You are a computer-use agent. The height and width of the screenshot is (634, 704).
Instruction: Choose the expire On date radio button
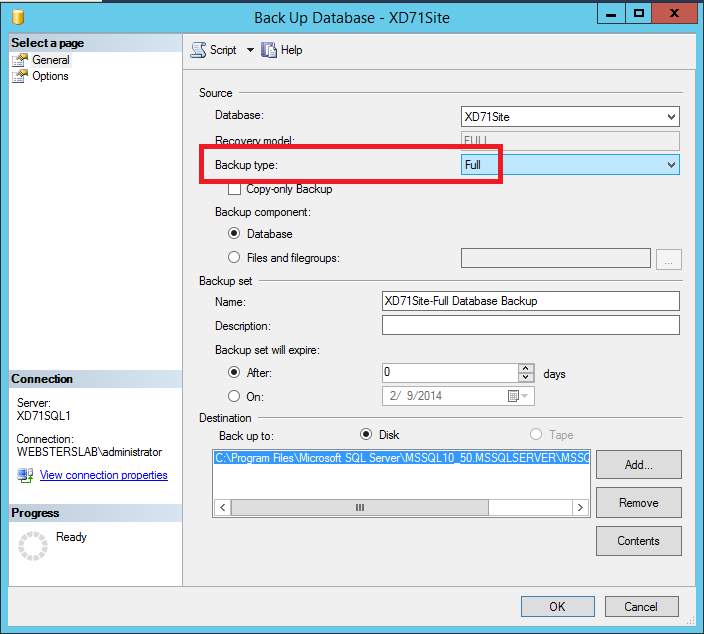point(235,396)
